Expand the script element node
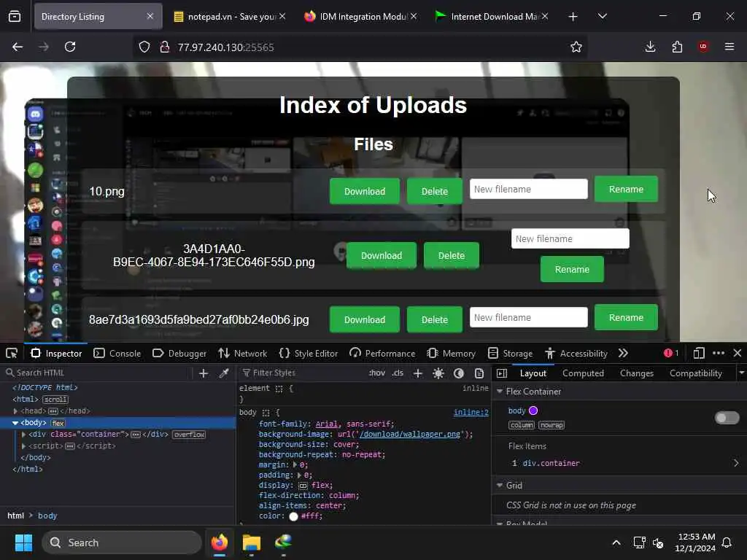This screenshot has width=747, height=560. click(x=23, y=446)
